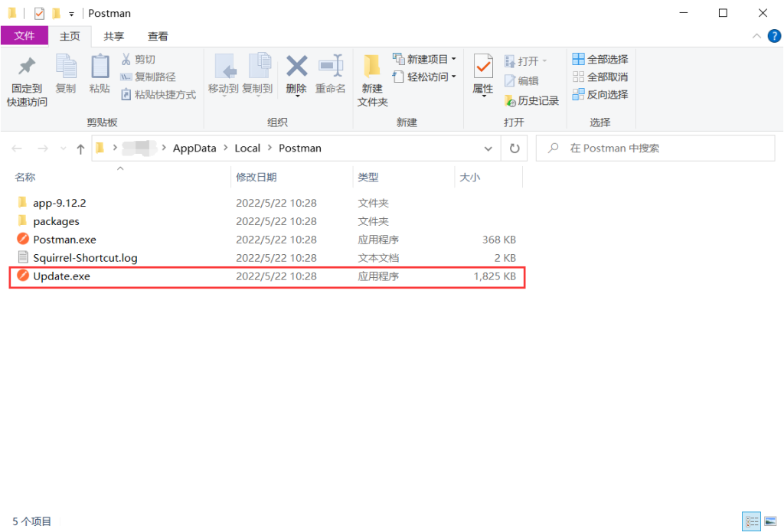
Task: Select Cut (剪切) scissors command
Action: coord(139,60)
